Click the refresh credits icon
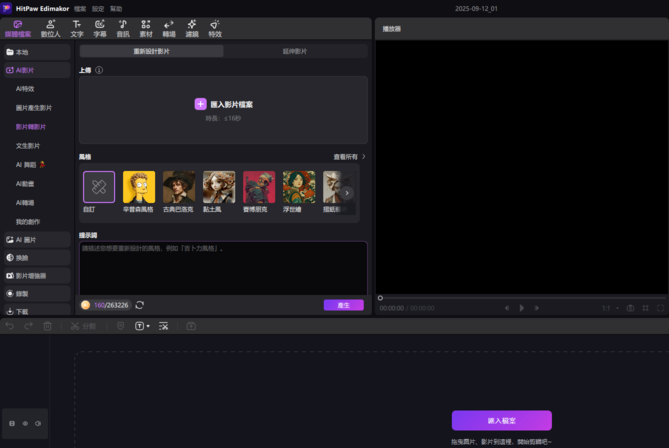This screenshot has height=448, width=669. [x=140, y=305]
